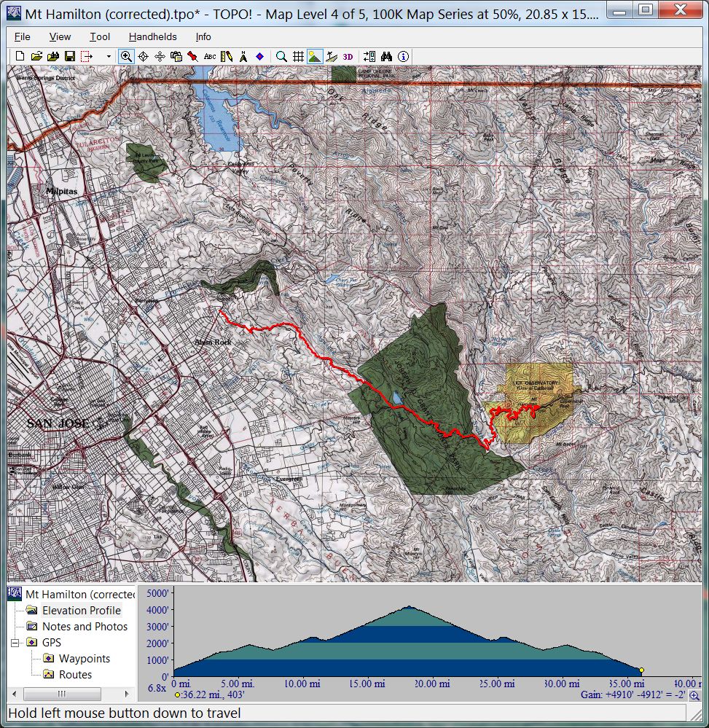The width and height of the screenshot is (709, 728).
Task: Click the Centering crosshair tool
Action: click(143, 56)
